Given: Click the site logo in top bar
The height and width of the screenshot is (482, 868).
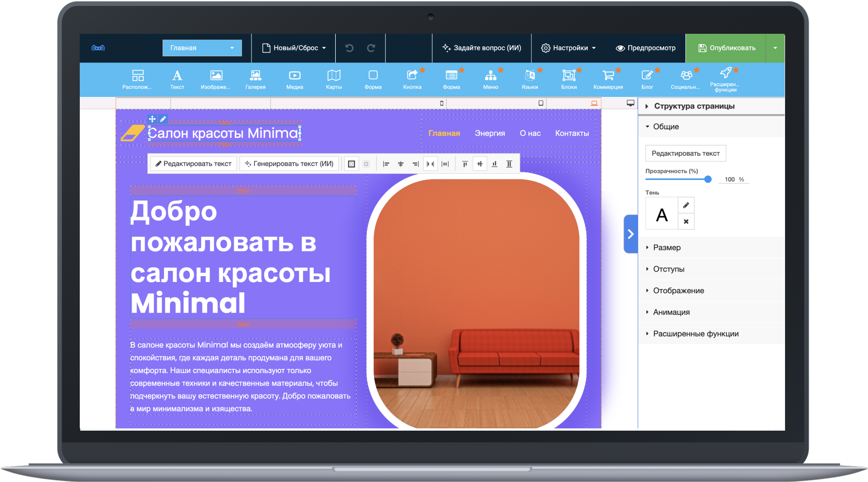Looking at the screenshot, I should click(98, 48).
